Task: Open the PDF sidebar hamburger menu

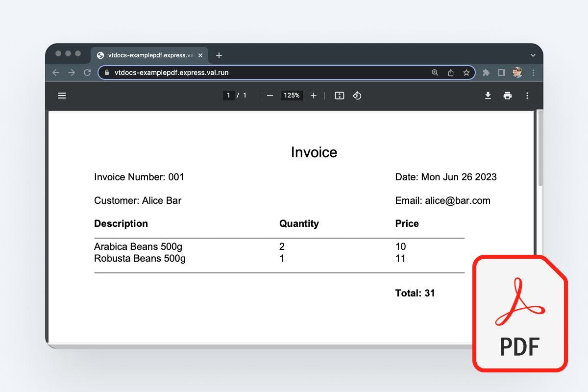Action: click(62, 96)
